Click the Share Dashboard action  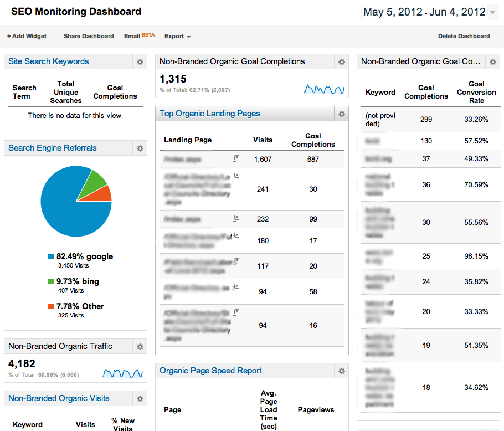pos(88,36)
